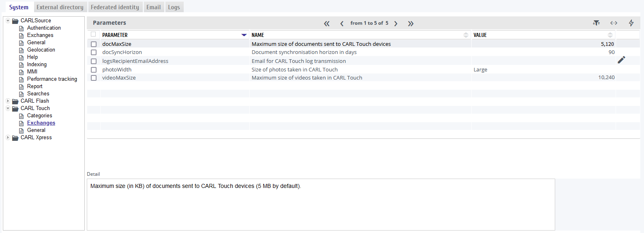Open the filter icon in Parameters header

click(596, 23)
